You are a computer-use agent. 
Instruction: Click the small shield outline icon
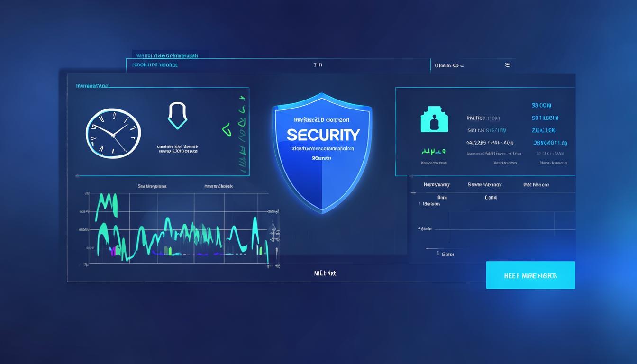point(178,116)
